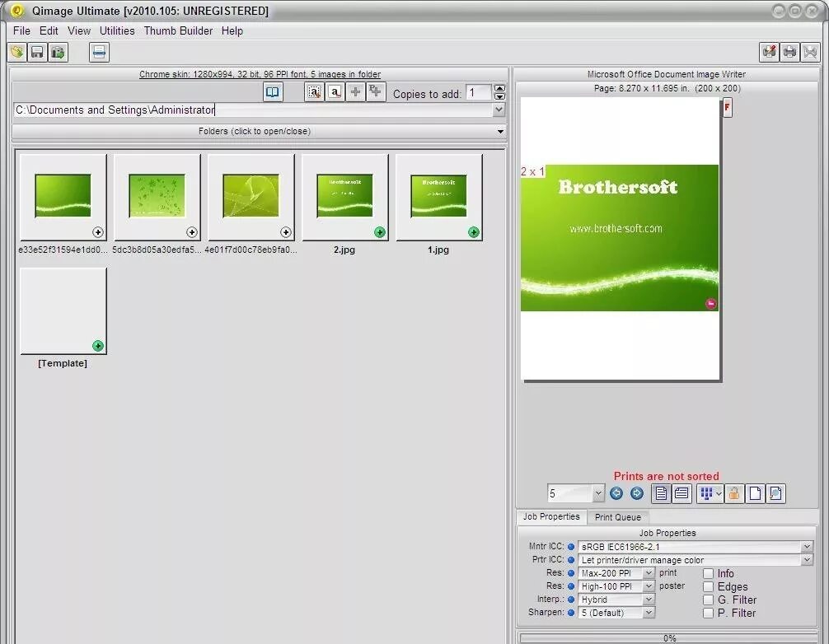The image size is (829, 644).
Task: Click the print icon at top right
Action: 789,52
